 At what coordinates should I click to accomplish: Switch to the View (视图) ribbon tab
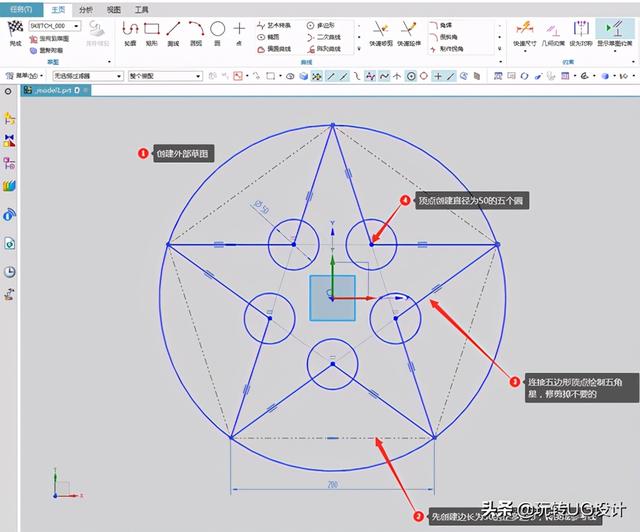tap(113, 9)
